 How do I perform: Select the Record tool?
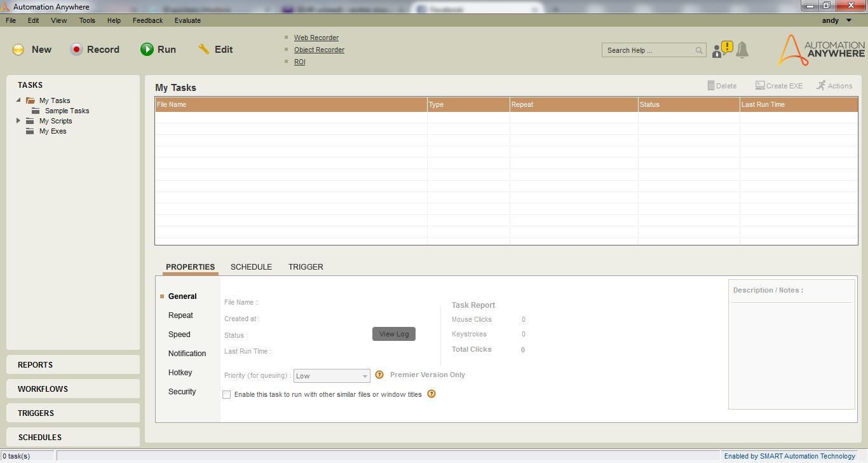pyautogui.click(x=95, y=49)
